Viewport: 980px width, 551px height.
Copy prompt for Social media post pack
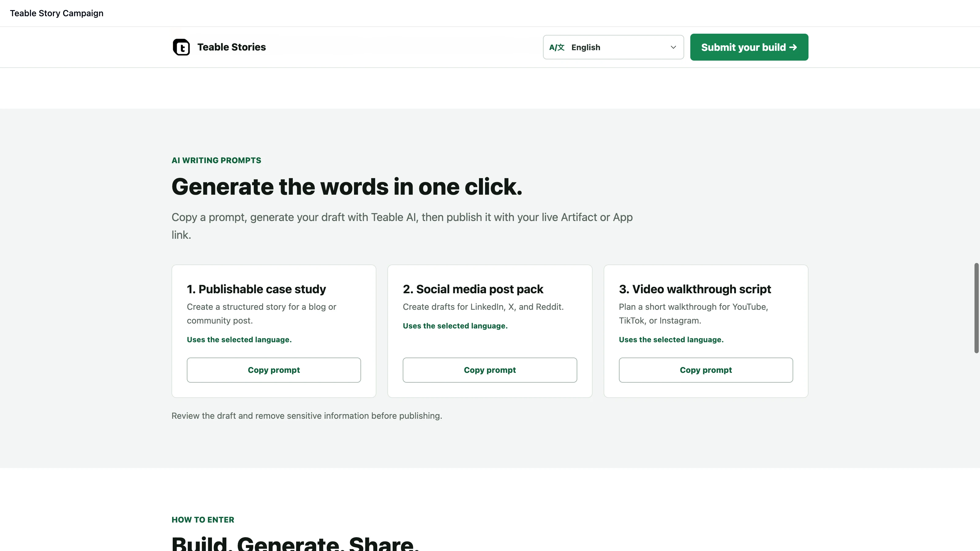click(490, 370)
